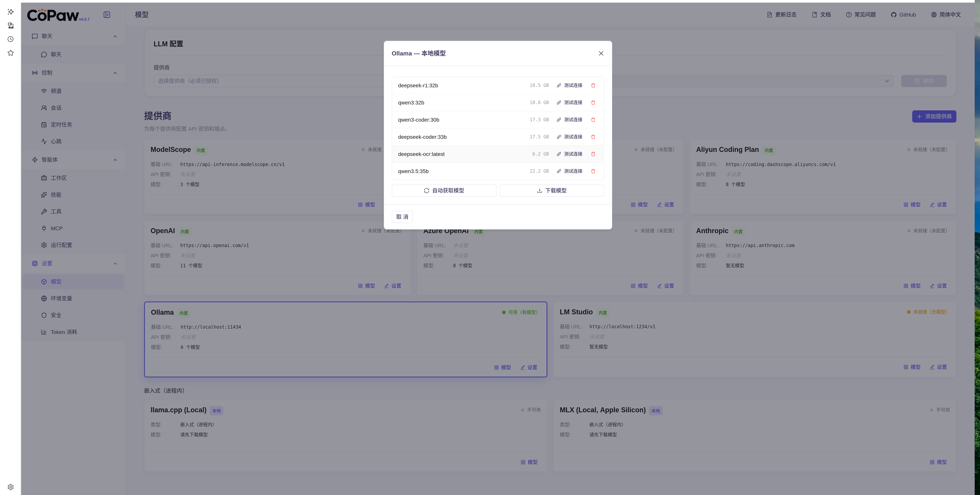980x495 pixels.
Task: Click the download model button
Action: pos(552,190)
